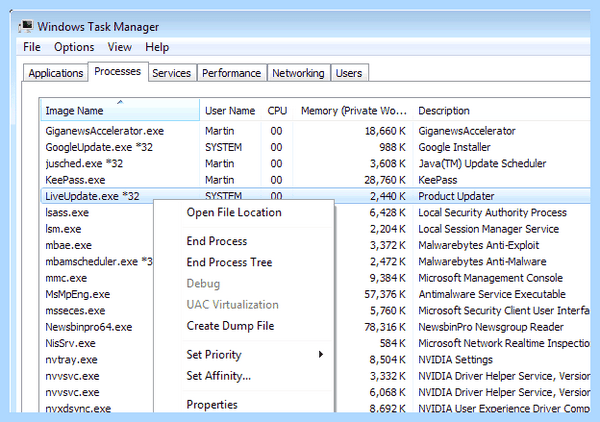600x422 pixels.
Task: Select the mbamscheduler.exe process
Action: (99, 262)
